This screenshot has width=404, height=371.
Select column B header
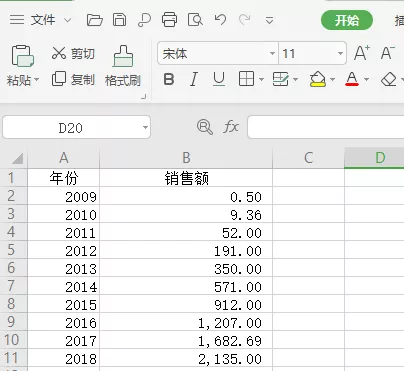tap(186, 158)
